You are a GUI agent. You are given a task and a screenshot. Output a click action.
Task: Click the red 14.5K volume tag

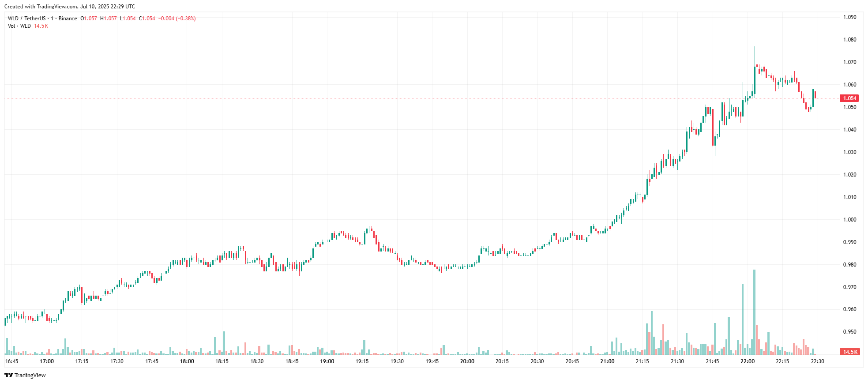pyautogui.click(x=850, y=352)
